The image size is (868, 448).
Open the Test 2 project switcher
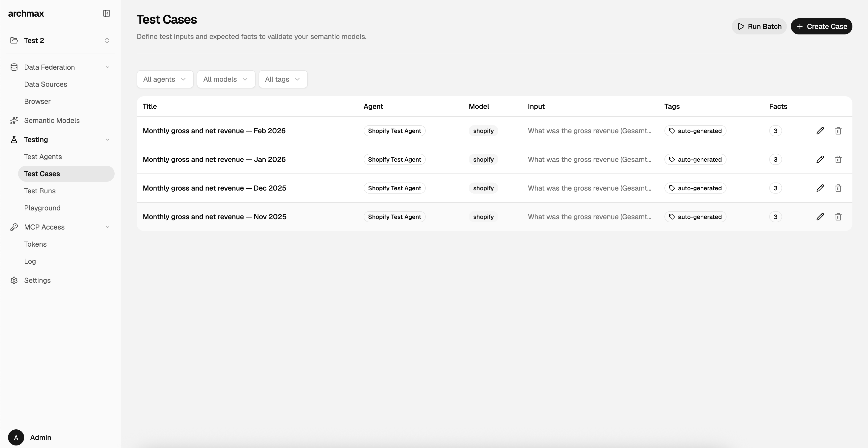[60, 40]
